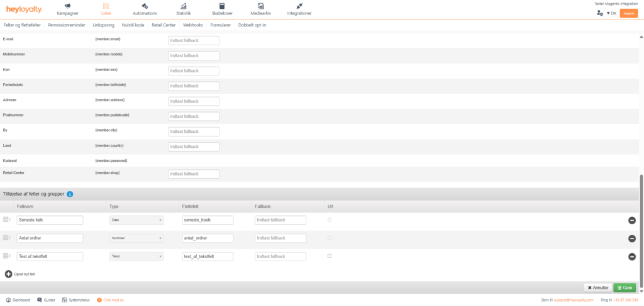Remove the Seneste køb field row
Screen dimensions: 644x306
631,220
